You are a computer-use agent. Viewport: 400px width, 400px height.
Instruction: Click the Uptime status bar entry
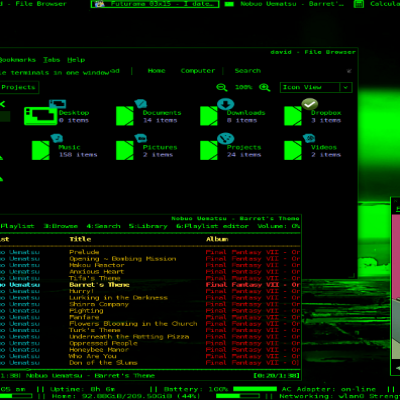pyautogui.click(x=83, y=389)
